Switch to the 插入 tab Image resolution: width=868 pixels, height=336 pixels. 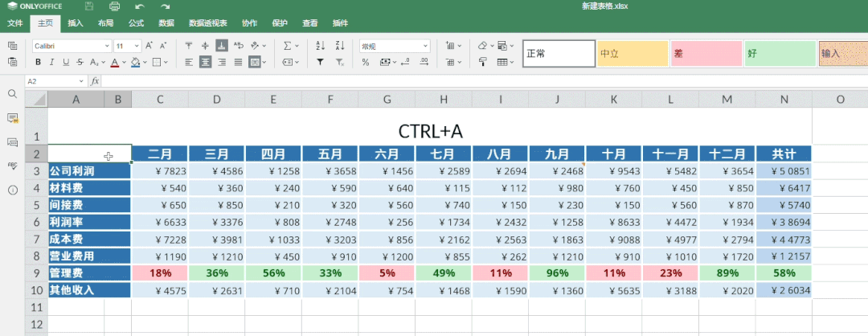coord(76,24)
